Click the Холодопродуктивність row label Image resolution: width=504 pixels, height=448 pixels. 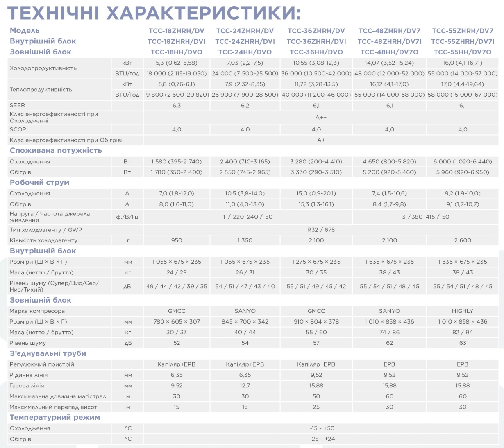[43, 68]
